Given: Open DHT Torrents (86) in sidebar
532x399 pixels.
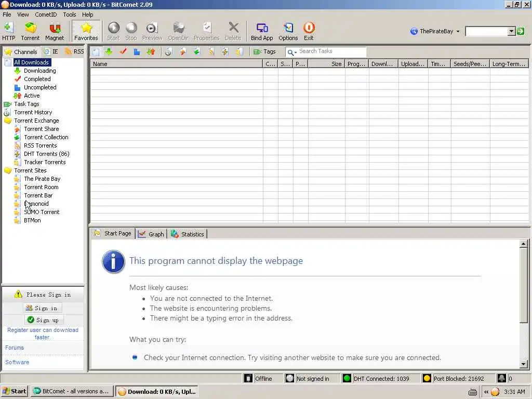Looking at the screenshot, I should (46, 154).
